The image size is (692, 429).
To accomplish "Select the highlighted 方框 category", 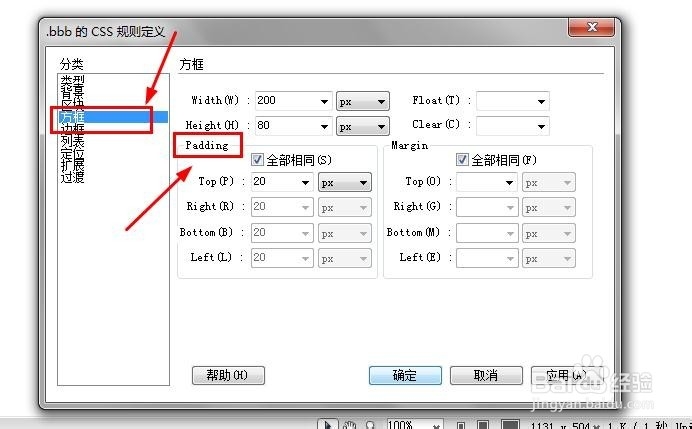I will (113, 117).
